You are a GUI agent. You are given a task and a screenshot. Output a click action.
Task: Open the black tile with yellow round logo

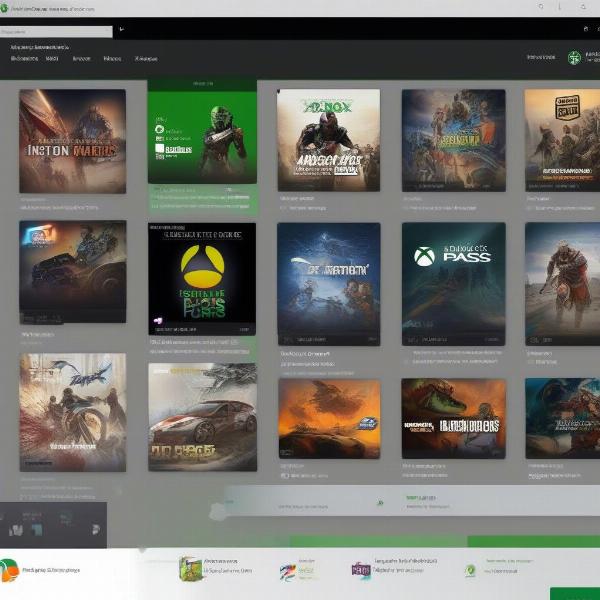click(x=202, y=279)
